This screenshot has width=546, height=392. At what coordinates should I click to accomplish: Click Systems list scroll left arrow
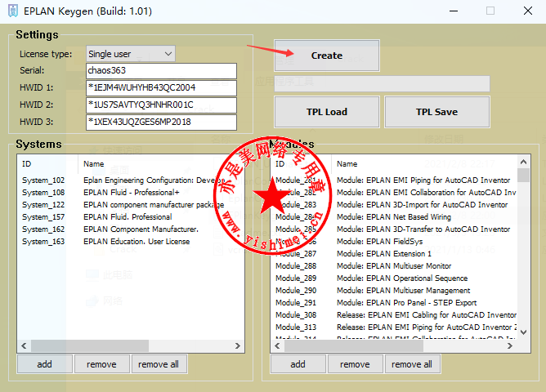24,345
